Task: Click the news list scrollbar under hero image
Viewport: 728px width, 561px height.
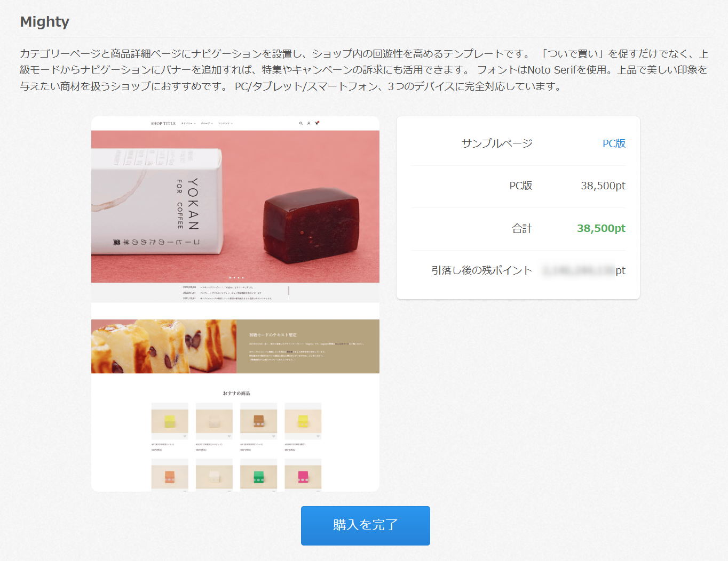Action: pos(289,291)
